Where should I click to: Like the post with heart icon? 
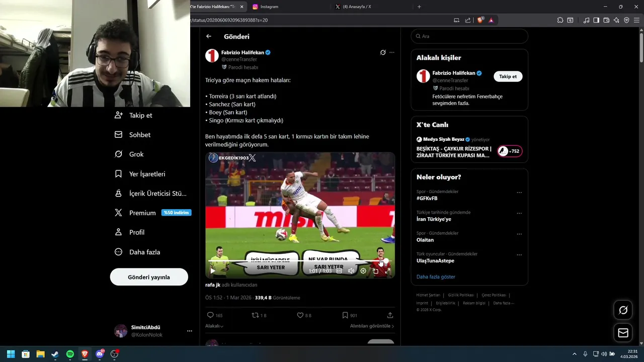tap(300, 315)
